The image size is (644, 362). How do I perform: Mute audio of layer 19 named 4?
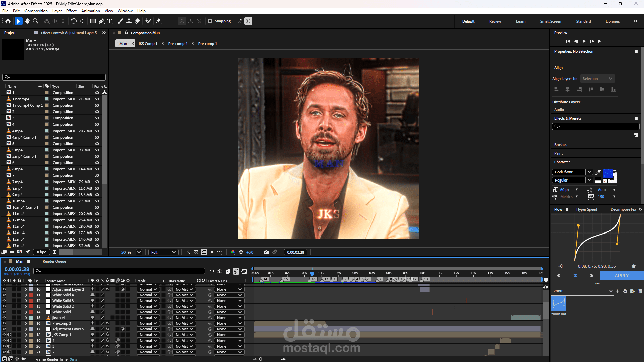coord(9,341)
